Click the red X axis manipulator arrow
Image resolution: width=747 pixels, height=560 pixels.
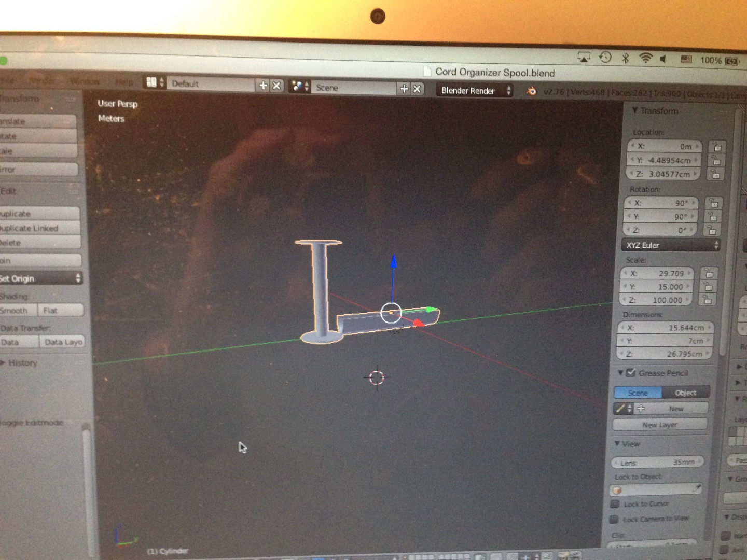pos(418,323)
